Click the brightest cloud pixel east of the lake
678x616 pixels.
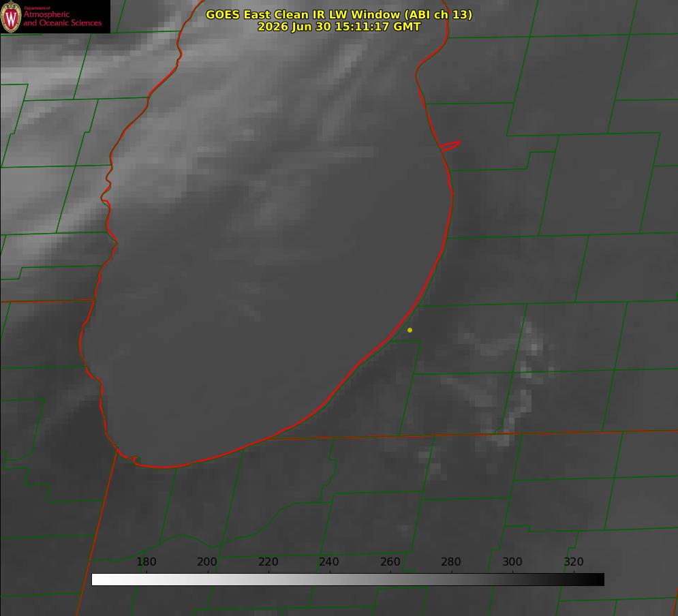[x=534, y=348]
